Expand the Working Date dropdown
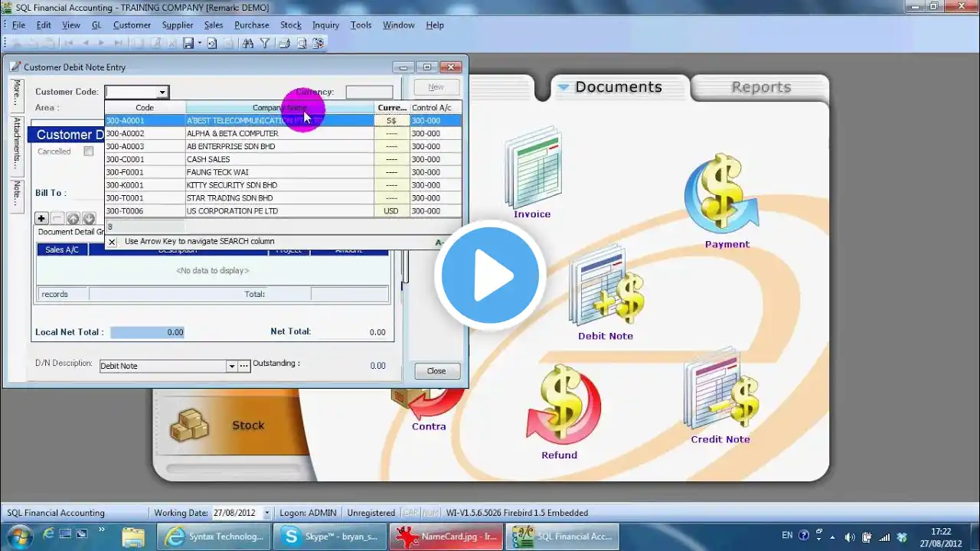This screenshot has width=980, height=551. pos(267,514)
